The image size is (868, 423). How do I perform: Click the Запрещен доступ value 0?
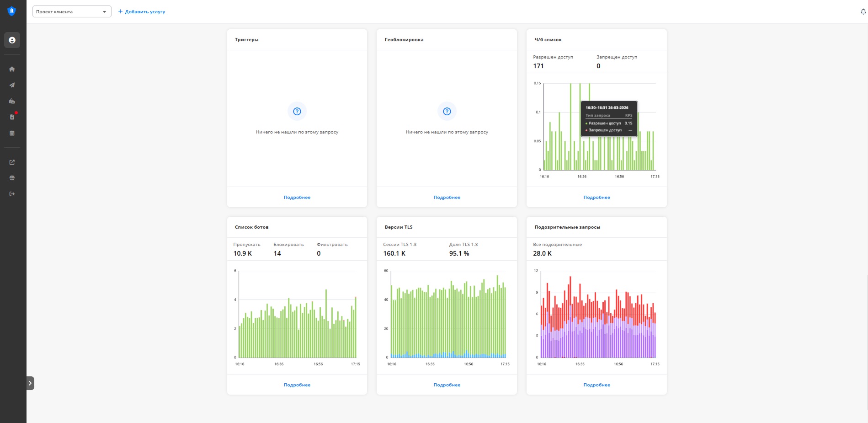point(598,66)
